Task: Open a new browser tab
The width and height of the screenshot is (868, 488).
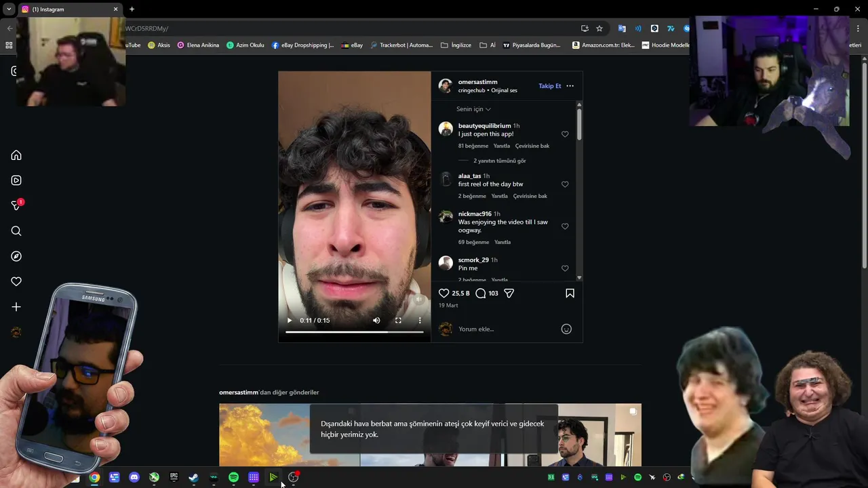Action: [132, 9]
